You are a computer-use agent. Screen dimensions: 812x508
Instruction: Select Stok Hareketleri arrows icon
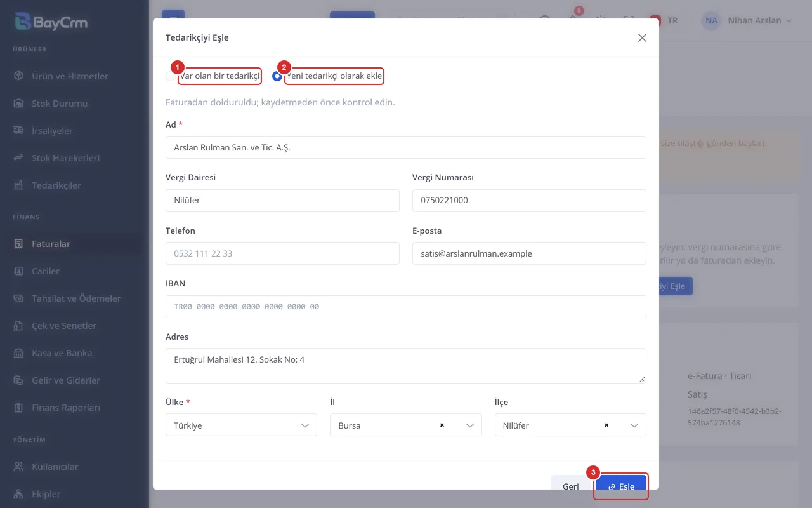pyautogui.click(x=18, y=158)
